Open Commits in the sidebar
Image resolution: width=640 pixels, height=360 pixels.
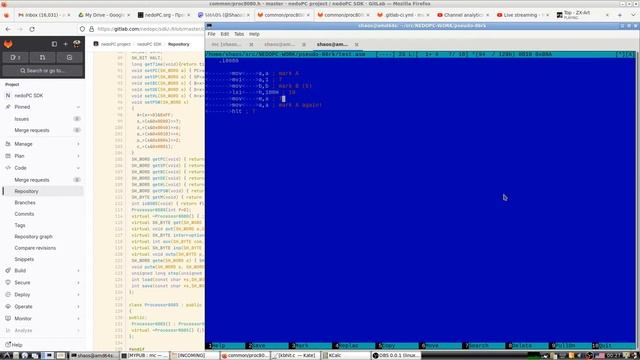point(24,214)
